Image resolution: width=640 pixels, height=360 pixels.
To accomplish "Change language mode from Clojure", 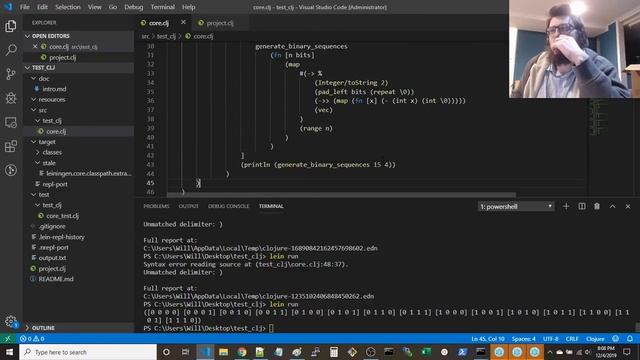I will coord(595,339).
